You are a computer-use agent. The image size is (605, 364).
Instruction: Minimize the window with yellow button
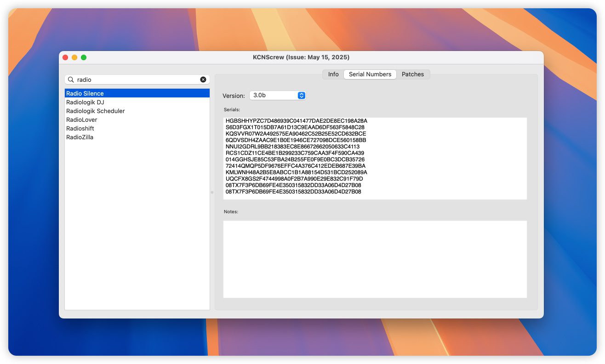74,57
